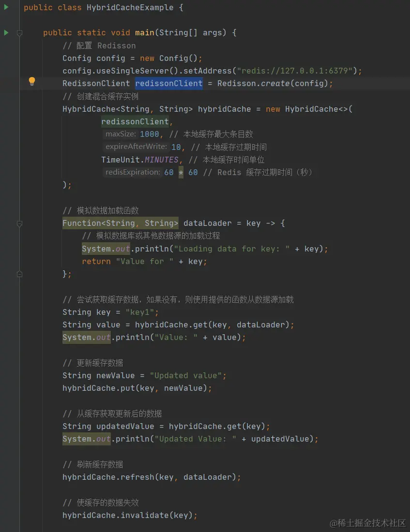
Task: Click the 1000 maxSize value
Action: pyautogui.click(x=150, y=134)
